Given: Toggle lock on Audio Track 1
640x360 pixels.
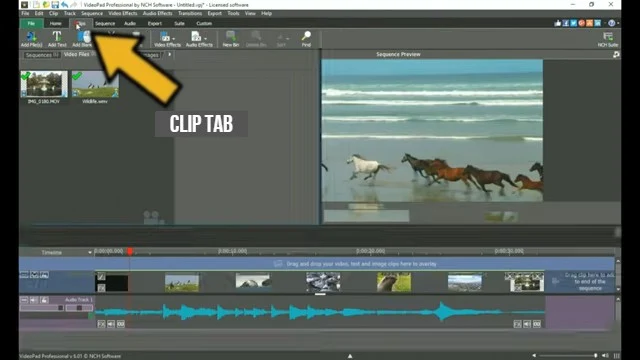Looking at the screenshot, I should [44, 300].
